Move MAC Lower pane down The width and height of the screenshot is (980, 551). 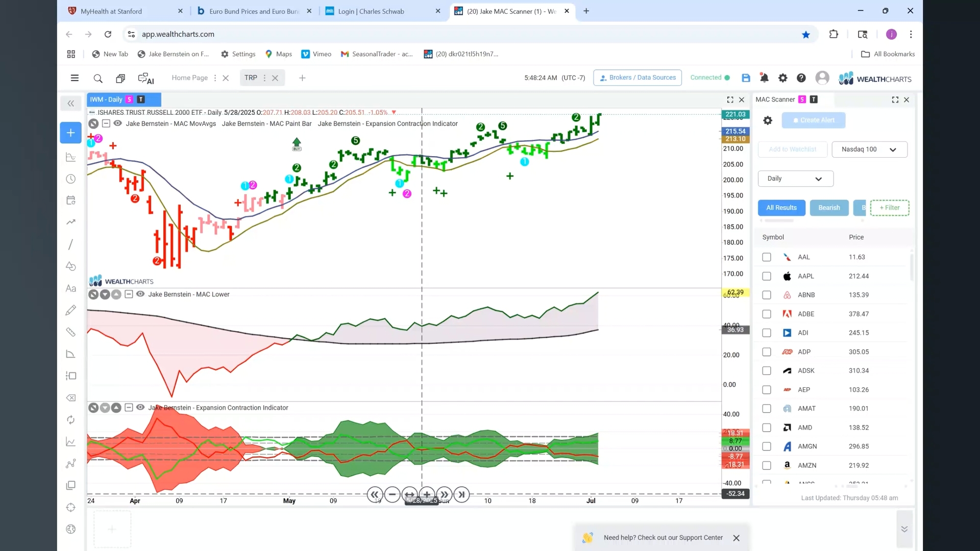(x=105, y=294)
